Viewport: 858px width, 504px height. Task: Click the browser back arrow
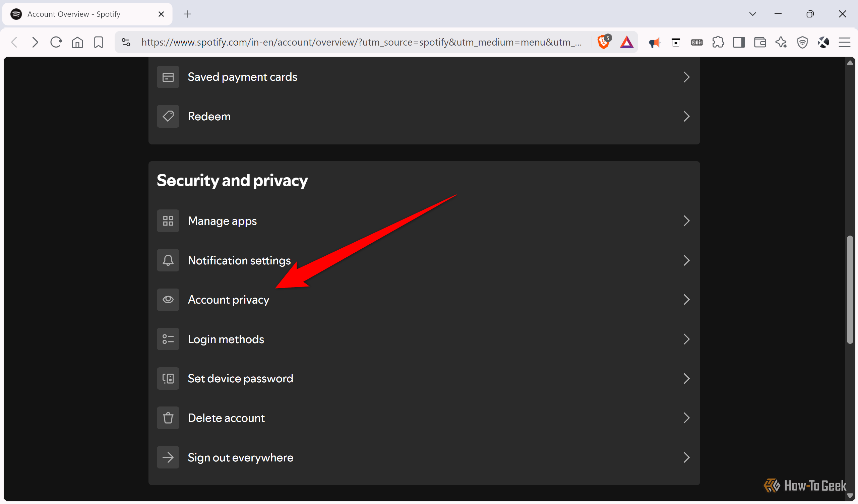(x=14, y=42)
